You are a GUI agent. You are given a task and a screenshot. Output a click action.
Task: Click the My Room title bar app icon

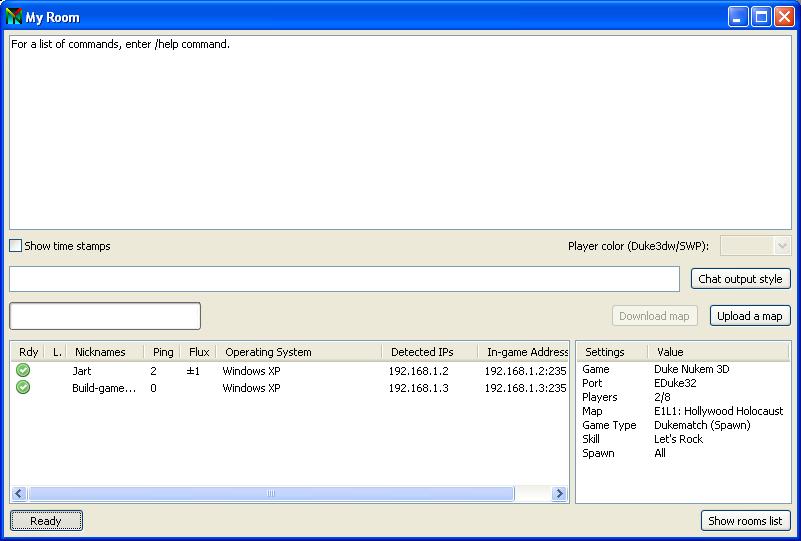14,17
